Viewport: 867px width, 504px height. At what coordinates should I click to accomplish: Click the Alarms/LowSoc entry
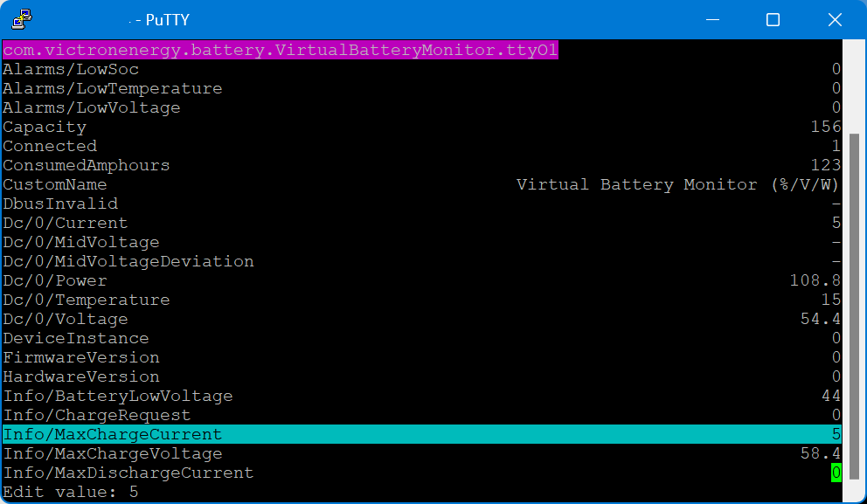pos(71,69)
